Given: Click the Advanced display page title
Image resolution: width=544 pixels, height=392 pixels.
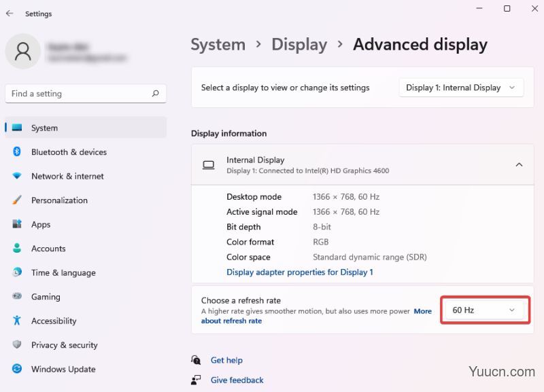Looking at the screenshot, I should coord(420,44).
